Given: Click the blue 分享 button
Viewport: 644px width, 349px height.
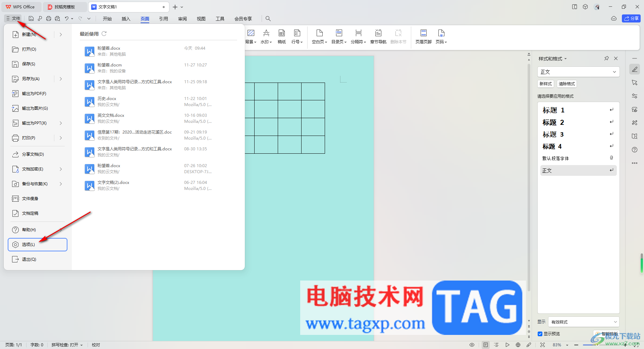Looking at the screenshot, I should tap(631, 18).
